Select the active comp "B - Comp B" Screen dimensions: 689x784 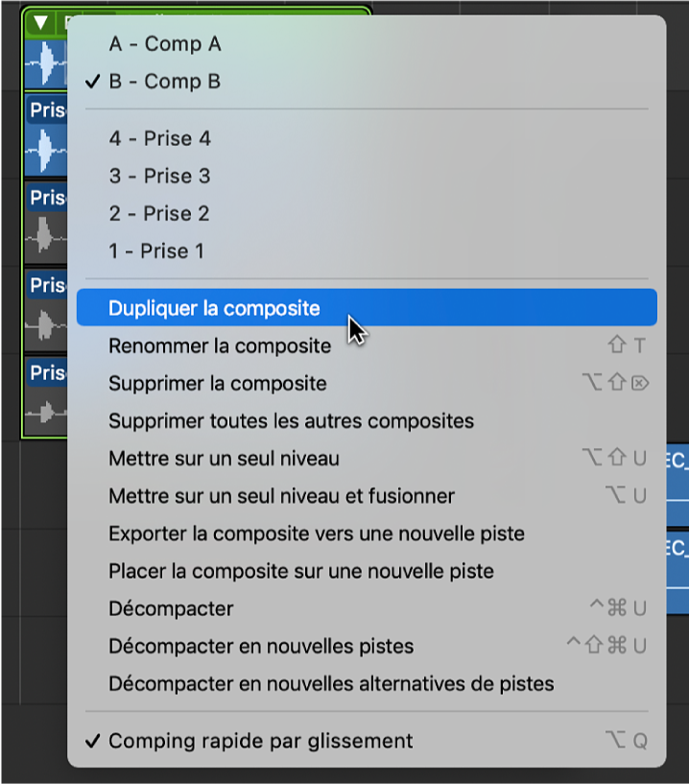pos(163,82)
